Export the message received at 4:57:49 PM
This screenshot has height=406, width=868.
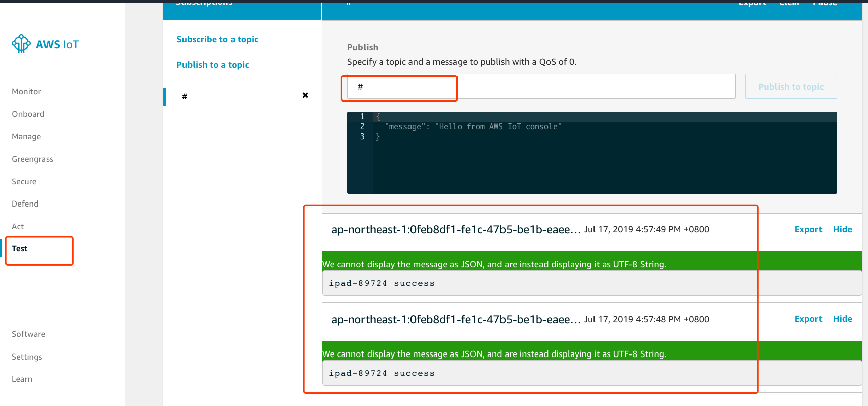pyautogui.click(x=808, y=229)
